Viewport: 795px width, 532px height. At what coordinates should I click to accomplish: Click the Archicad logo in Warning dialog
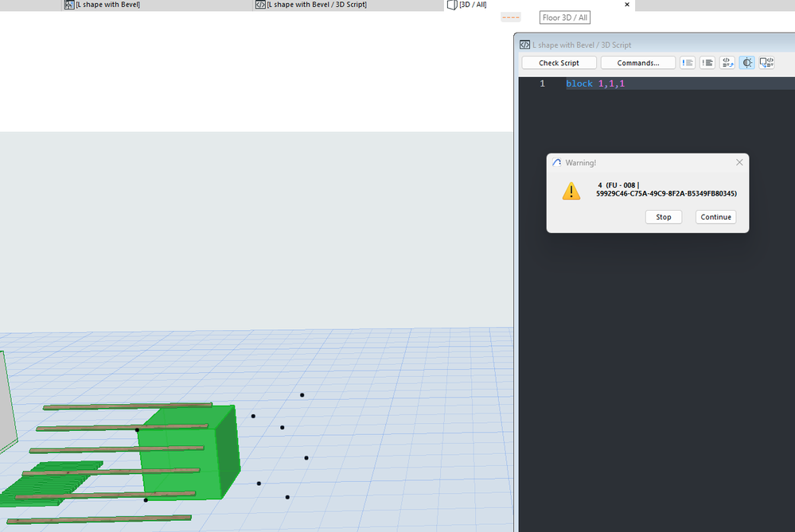pos(557,163)
